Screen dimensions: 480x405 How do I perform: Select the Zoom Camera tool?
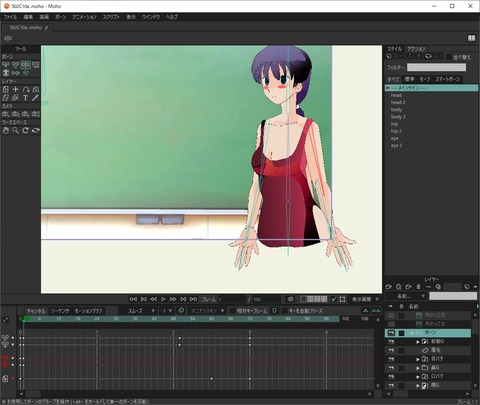(x=15, y=114)
